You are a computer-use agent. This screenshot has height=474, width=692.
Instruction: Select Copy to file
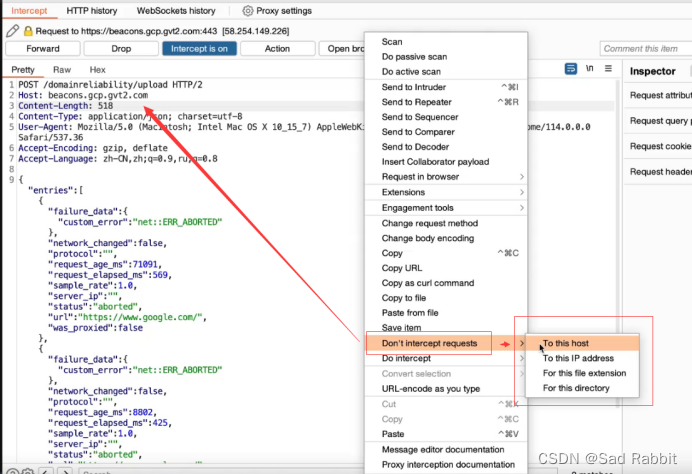pos(446,298)
